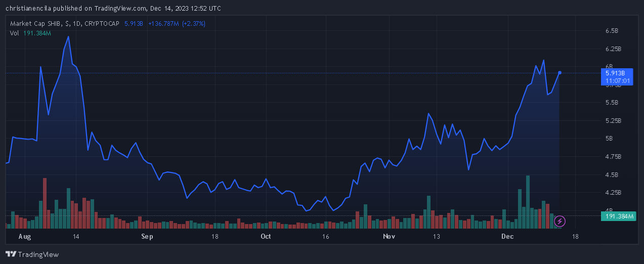Select the Market Cap SHIB title
The height and width of the screenshot is (264, 644).
pos(36,24)
